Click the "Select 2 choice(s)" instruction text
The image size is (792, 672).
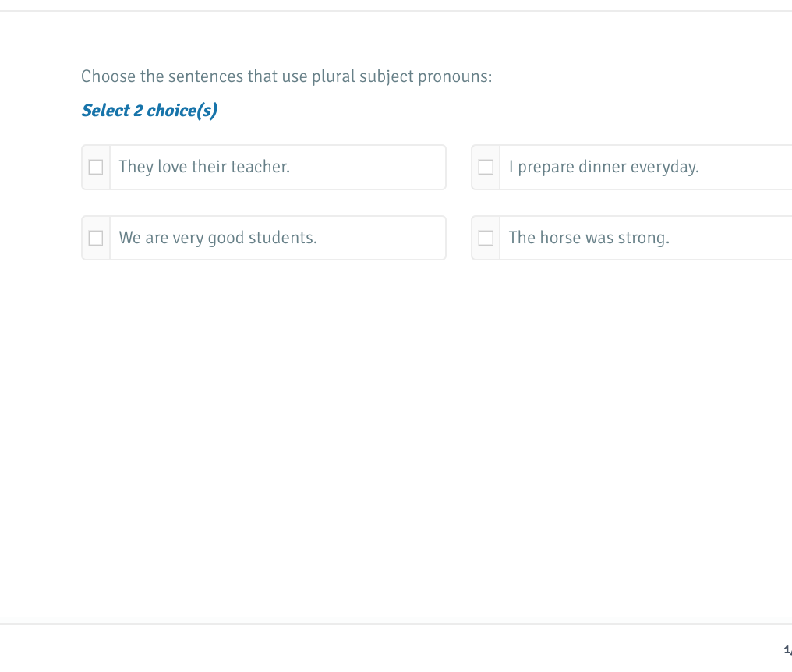click(150, 111)
